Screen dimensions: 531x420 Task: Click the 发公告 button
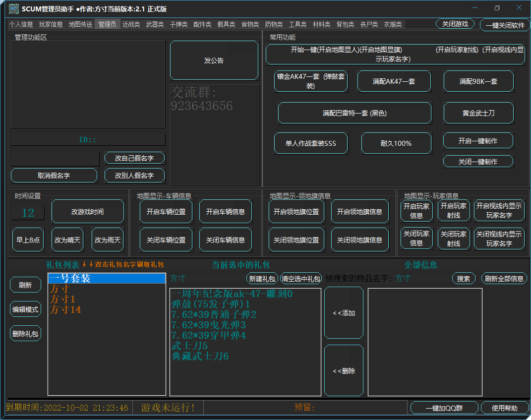[214, 60]
